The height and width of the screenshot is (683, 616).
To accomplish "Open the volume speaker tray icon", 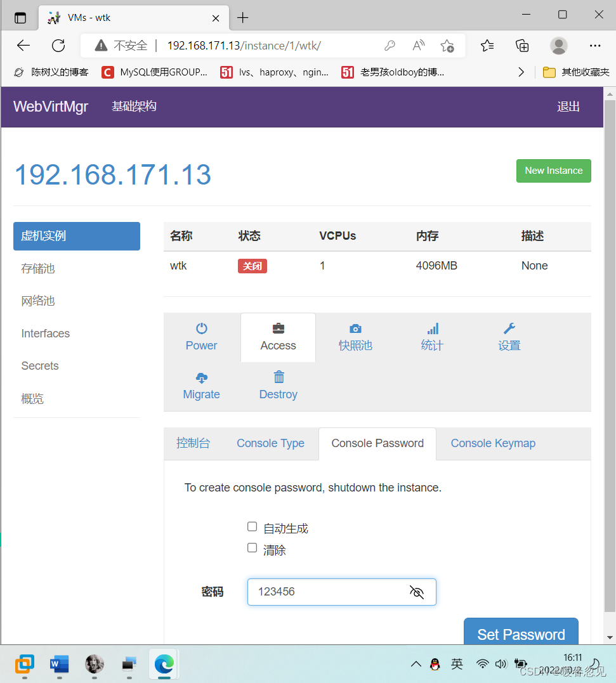I will point(501,664).
